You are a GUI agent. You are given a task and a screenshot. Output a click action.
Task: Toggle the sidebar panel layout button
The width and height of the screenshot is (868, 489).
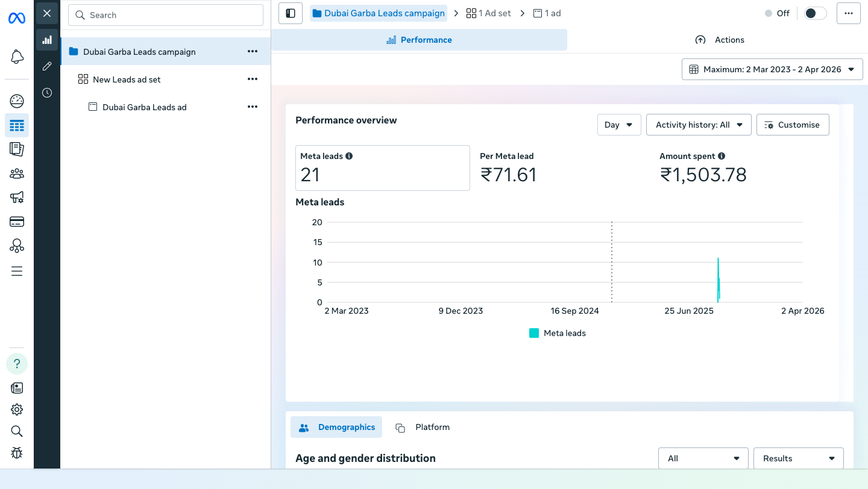click(x=291, y=13)
